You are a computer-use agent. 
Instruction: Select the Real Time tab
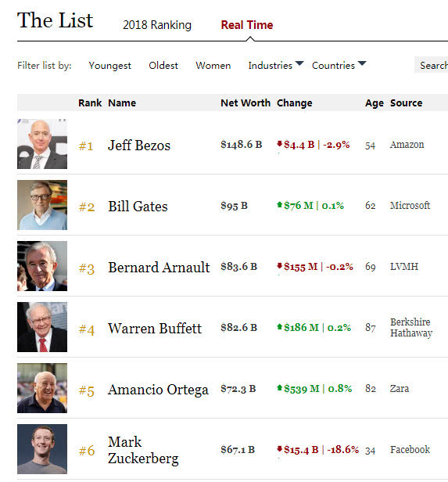(247, 25)
